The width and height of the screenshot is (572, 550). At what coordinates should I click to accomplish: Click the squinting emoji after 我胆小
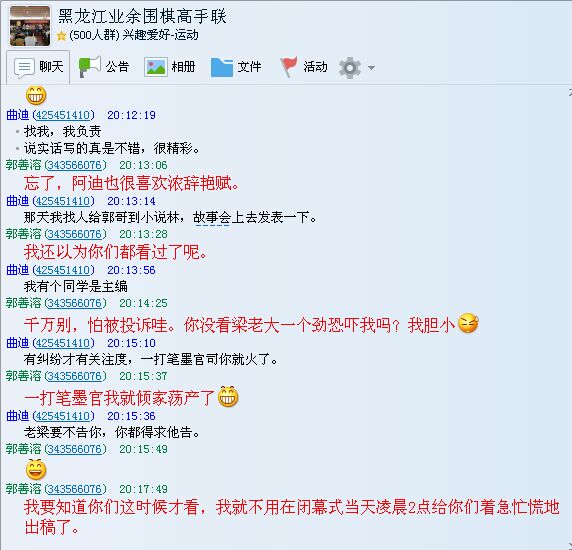(x=468, y=323)
